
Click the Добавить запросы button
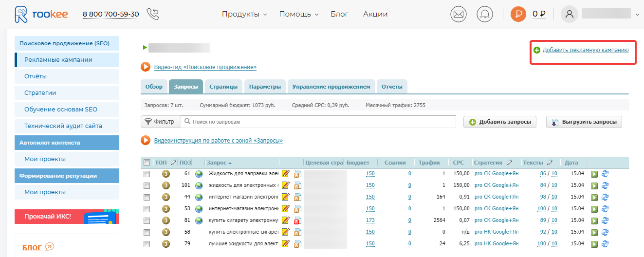[500, 122]
